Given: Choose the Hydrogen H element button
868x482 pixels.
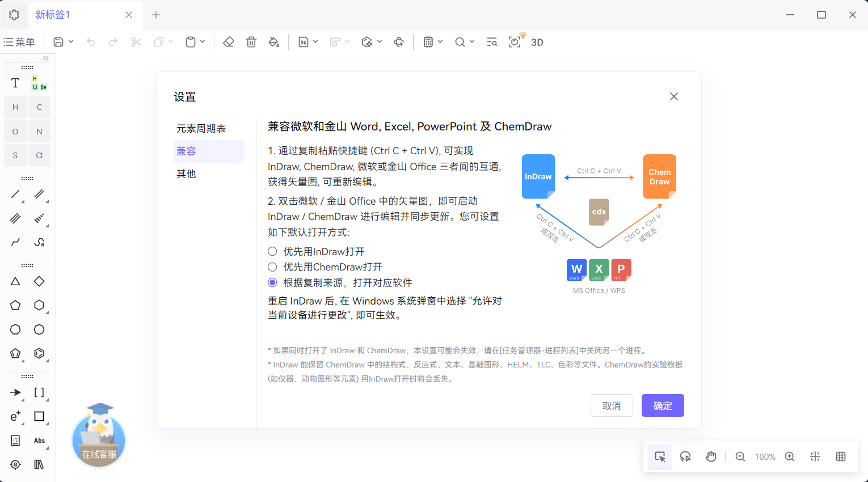Looking at the screenshot, I should (15, 107).
